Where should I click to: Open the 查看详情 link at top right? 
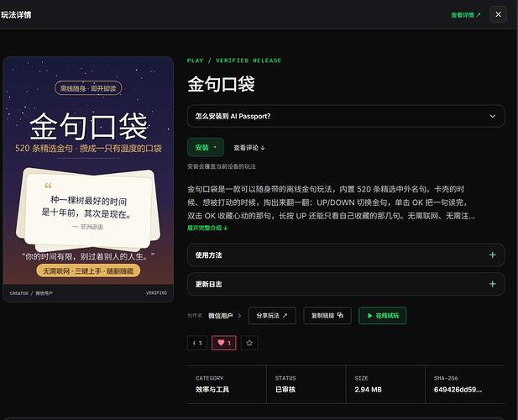466,15
